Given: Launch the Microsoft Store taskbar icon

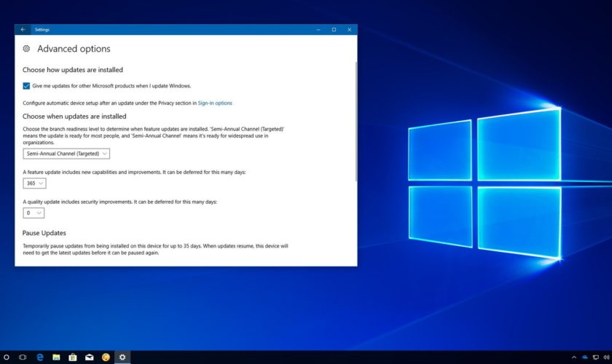Looking at the screenshot, I should click(x=73, y=357).
